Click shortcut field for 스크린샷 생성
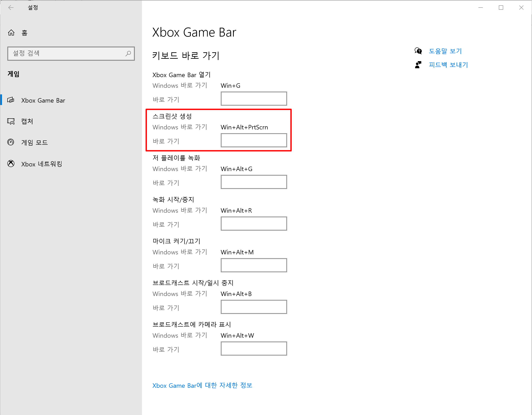 pyautogui.click(x=253, y=140)
